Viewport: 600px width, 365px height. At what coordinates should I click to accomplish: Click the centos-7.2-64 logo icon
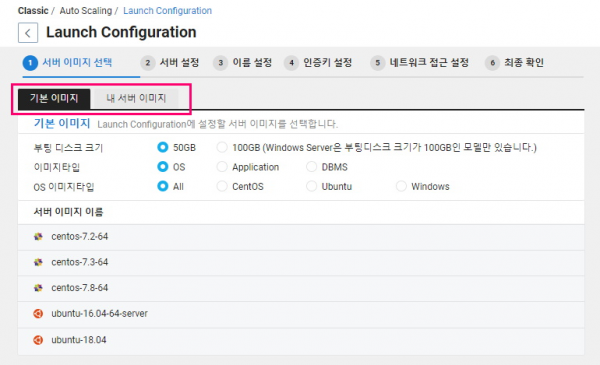[x=38, y=237]
